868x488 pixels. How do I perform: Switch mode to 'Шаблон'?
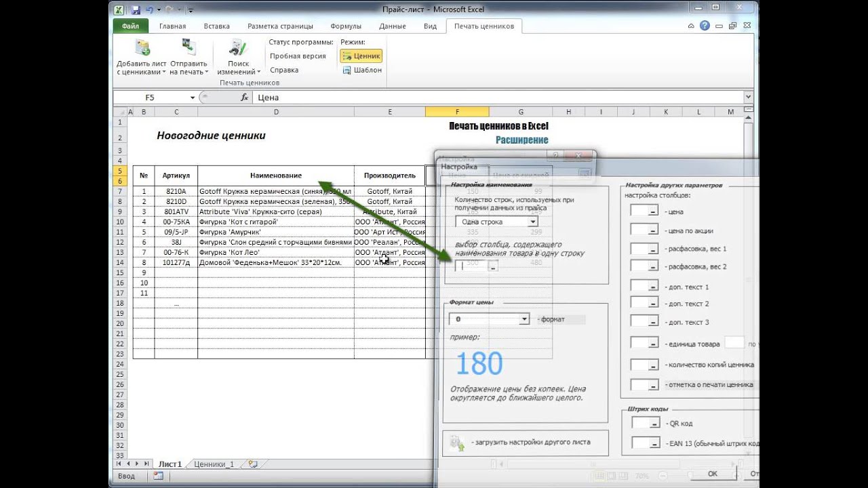point(361,70)
